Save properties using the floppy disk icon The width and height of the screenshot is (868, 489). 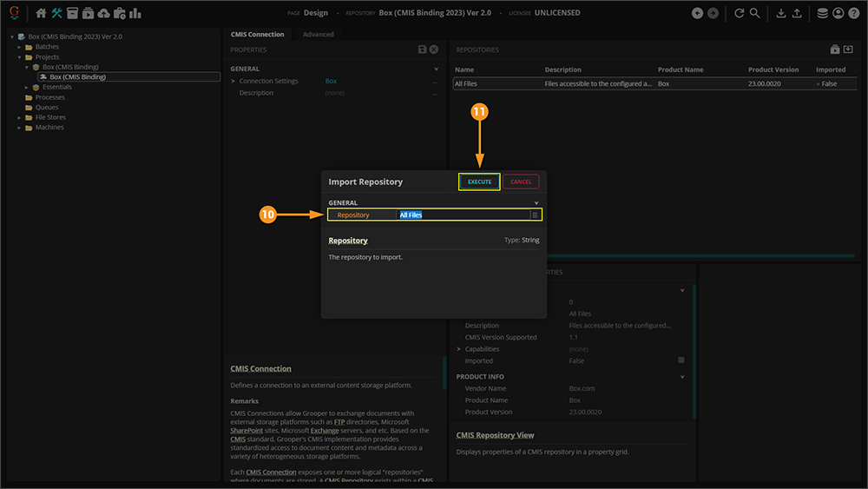(422, 50)
